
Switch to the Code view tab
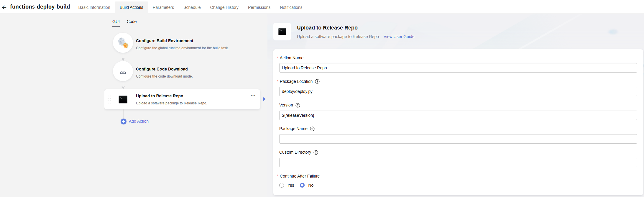click(132, 22)
